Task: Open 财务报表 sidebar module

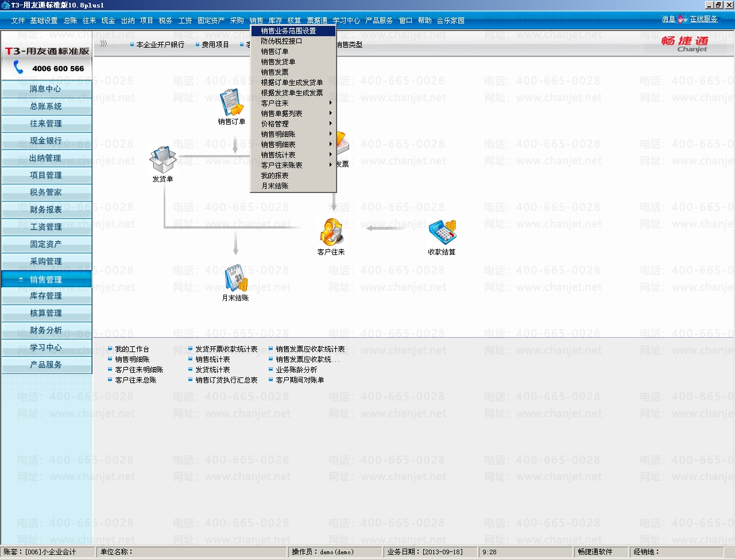Action: (x=46, y=210)
